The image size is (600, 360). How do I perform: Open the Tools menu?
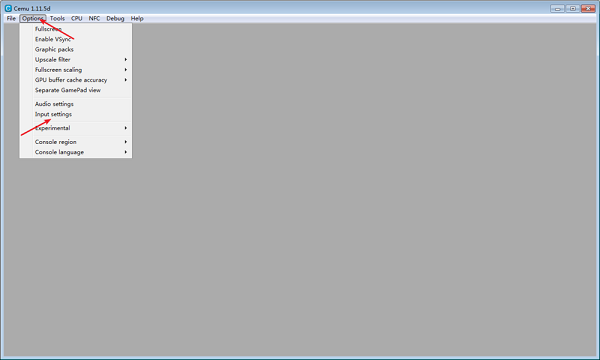[57, 18]
